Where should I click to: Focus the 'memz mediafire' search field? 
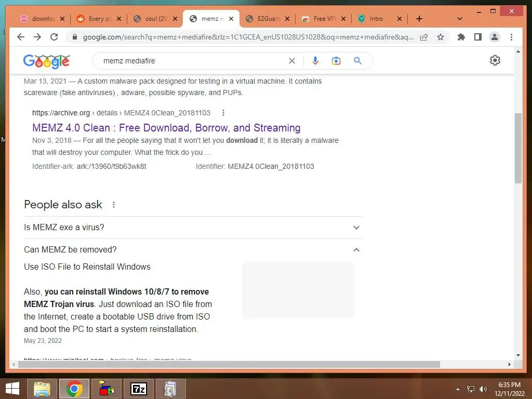click(193, 61)
